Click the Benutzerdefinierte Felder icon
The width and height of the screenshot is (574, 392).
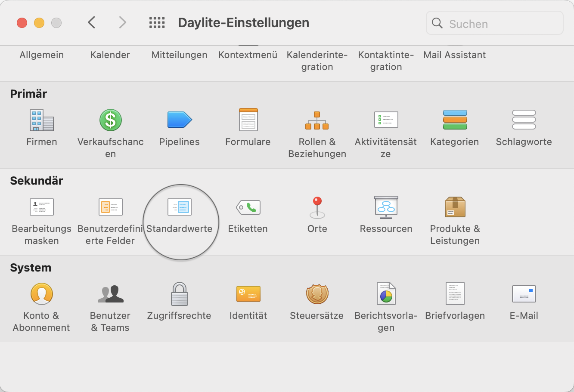click(110, 207)
